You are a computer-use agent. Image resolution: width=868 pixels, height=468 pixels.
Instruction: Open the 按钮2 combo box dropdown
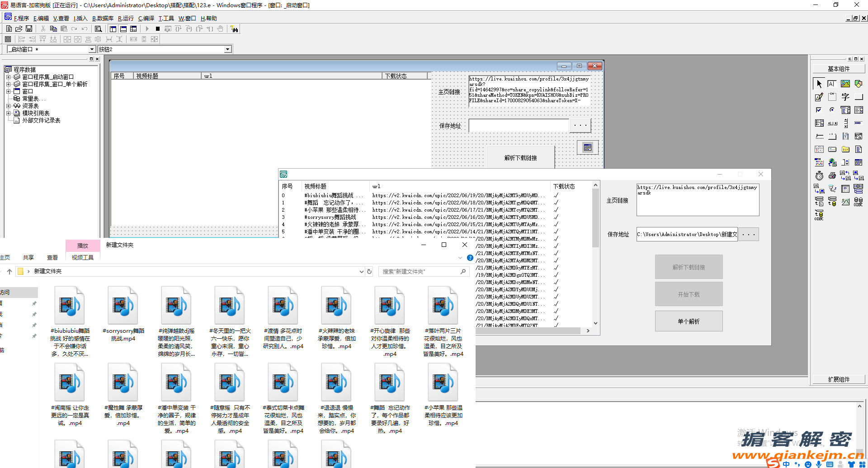point(228,49)
